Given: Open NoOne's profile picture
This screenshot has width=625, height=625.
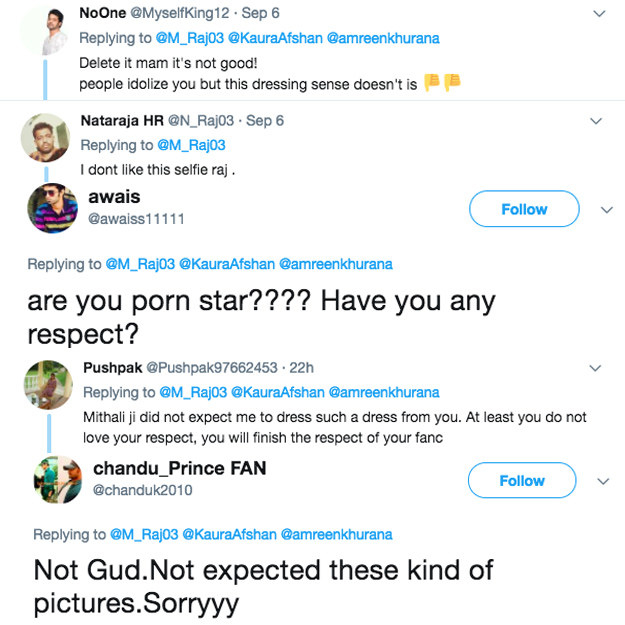Looking at the screenshot, I should (45, 31).
